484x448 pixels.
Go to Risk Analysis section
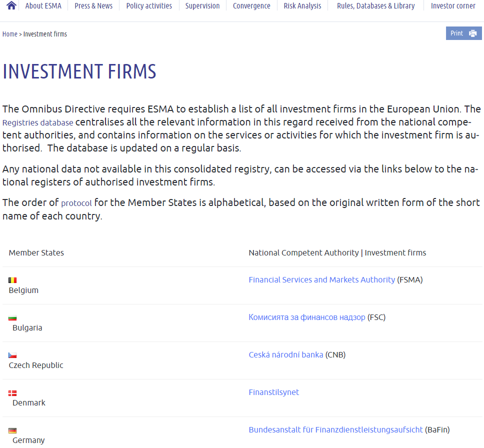click(x=302, y=6)
